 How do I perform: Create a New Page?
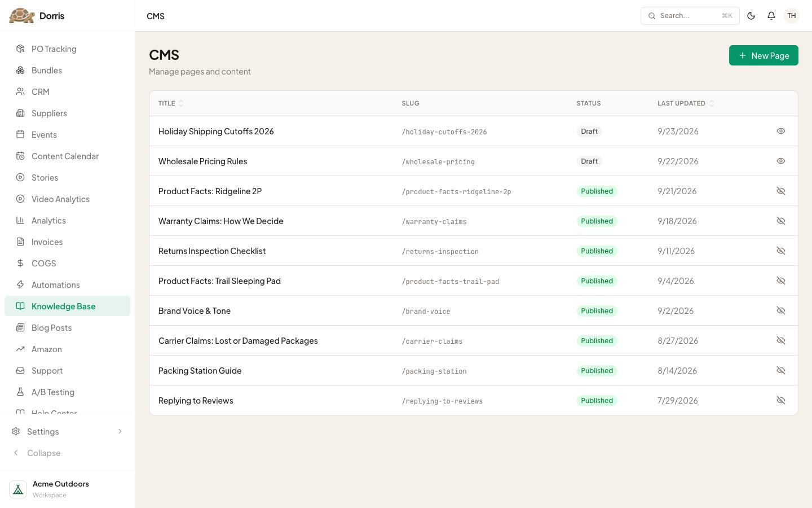click(764, 55)
